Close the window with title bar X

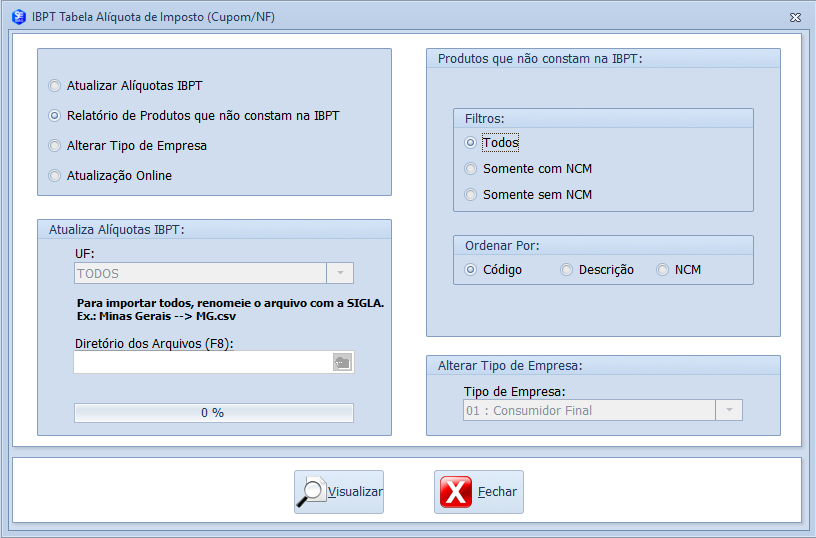point(795,17)
